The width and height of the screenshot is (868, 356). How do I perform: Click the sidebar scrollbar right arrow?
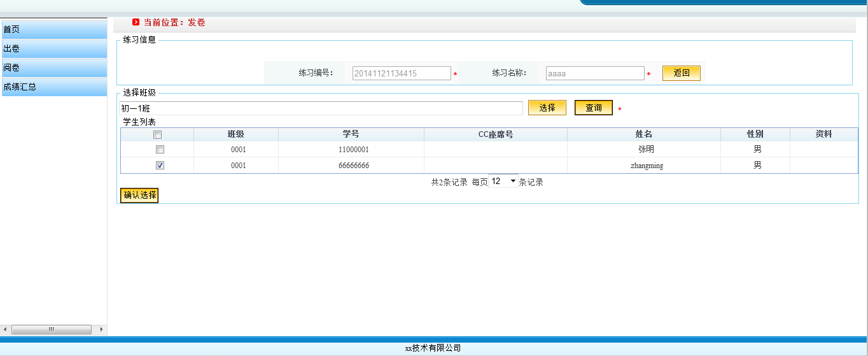101,329
